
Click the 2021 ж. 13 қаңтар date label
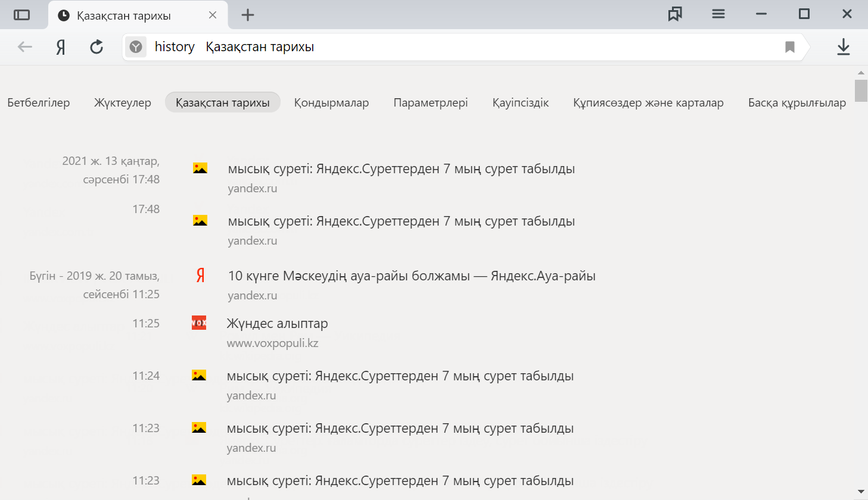[x=111, y=170]
